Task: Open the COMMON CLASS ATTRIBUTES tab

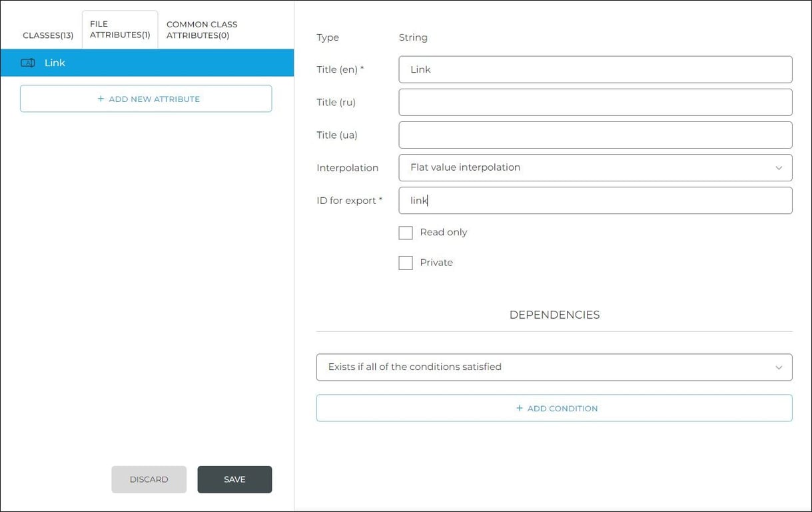Action: pos(201,29)
